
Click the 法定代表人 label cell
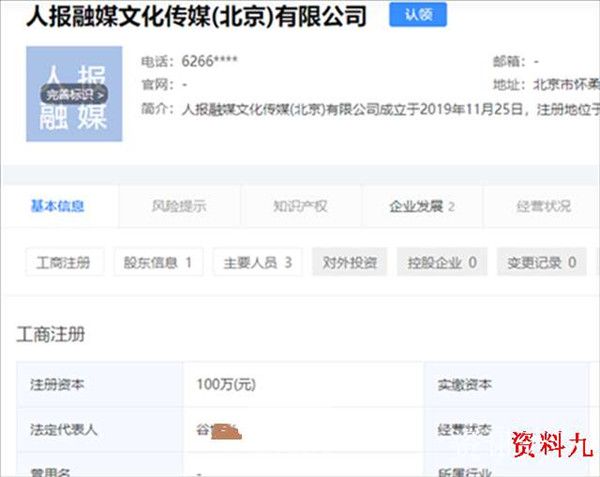tap(99, 430)
